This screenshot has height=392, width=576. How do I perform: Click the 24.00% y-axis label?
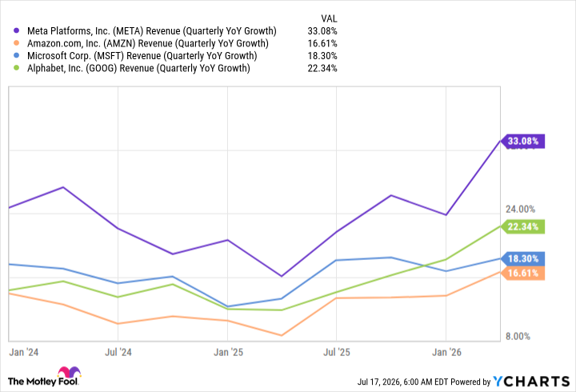(520, 210)
